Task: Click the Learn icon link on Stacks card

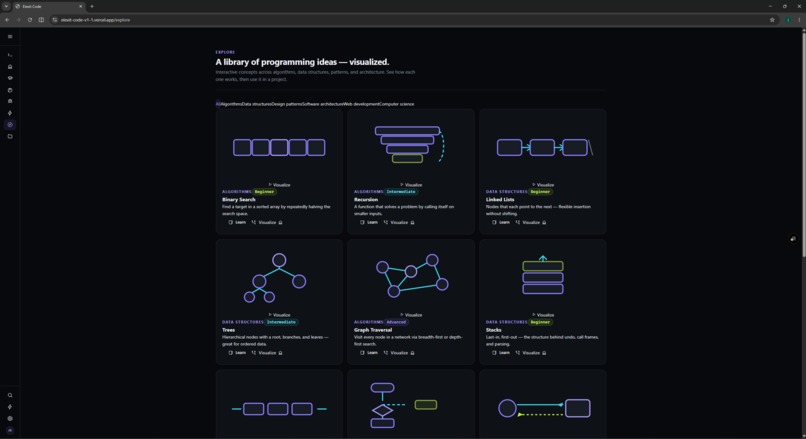Action: [501, 353]
